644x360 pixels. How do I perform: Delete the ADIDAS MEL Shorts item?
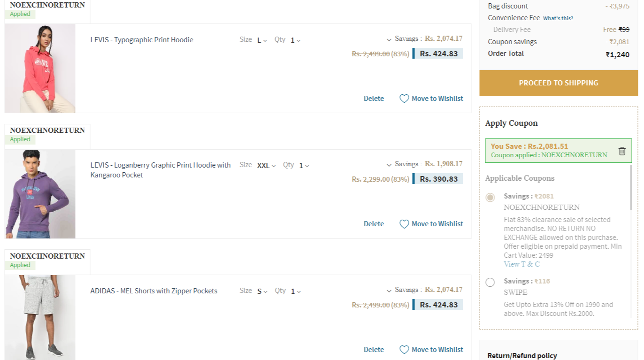[374, 350]
